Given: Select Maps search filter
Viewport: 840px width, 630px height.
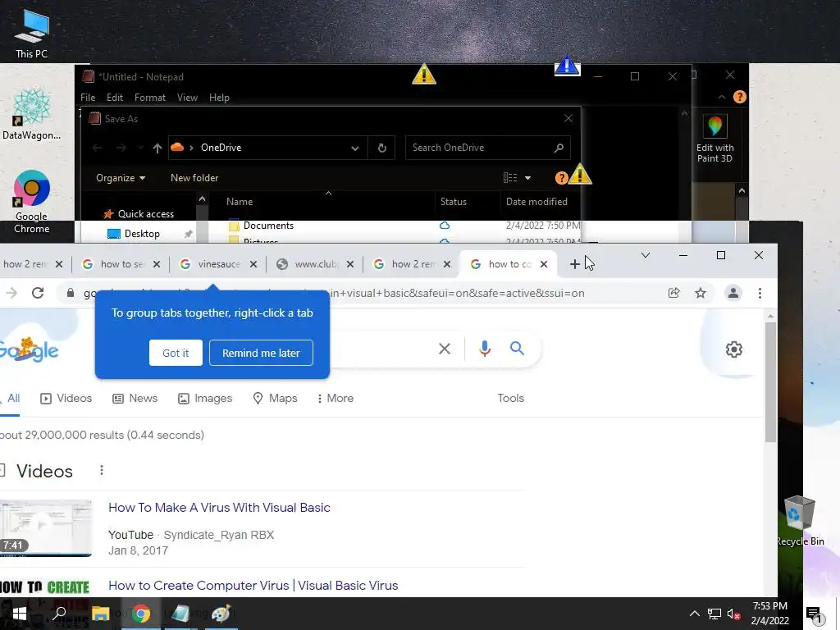Looking at the screenshot, I should (x=276, y=399).
